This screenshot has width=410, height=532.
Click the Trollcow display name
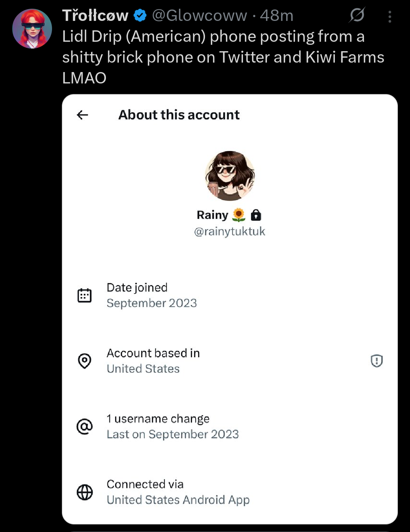(x=95, y=16)
